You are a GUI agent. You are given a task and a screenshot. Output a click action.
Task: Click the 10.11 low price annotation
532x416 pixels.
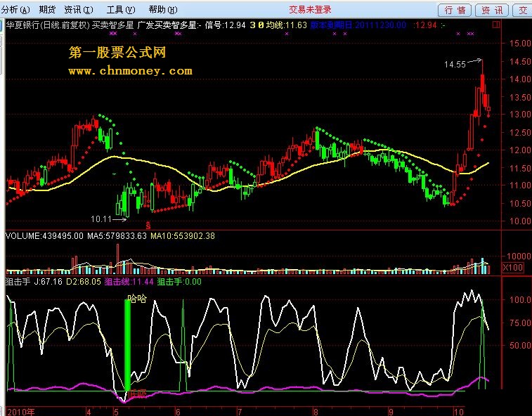(x=101, y=219)
